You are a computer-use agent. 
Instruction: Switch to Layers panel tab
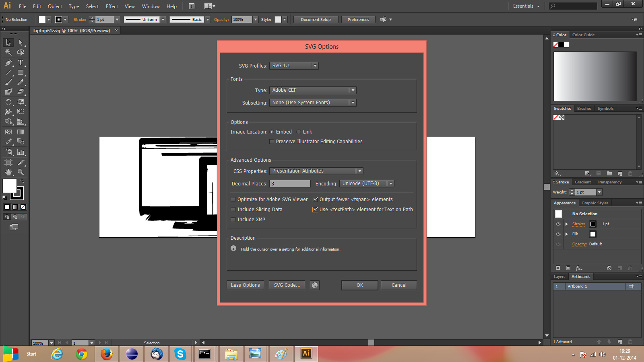[559, 277]
